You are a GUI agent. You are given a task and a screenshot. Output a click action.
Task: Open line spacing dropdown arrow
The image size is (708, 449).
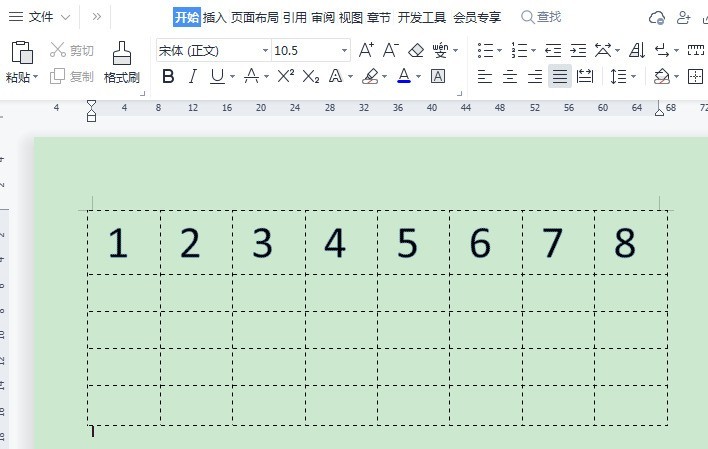(633, 76)
